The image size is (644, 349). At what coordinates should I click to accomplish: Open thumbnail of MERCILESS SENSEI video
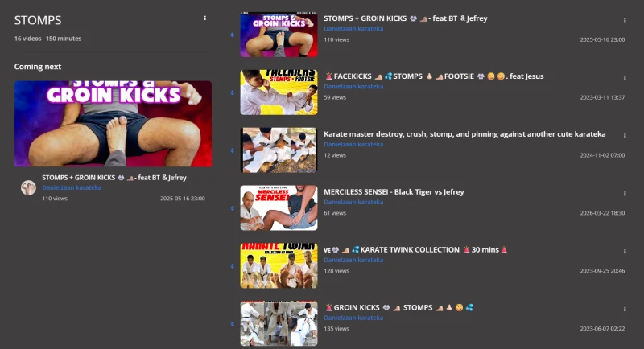click(x=279, y=208)
